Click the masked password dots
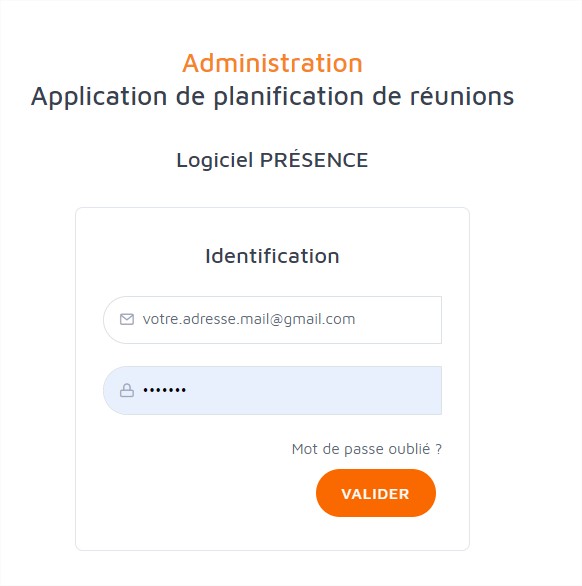This screenshot has width=582, height=586. pyautogui.click(x=165, y=391)
